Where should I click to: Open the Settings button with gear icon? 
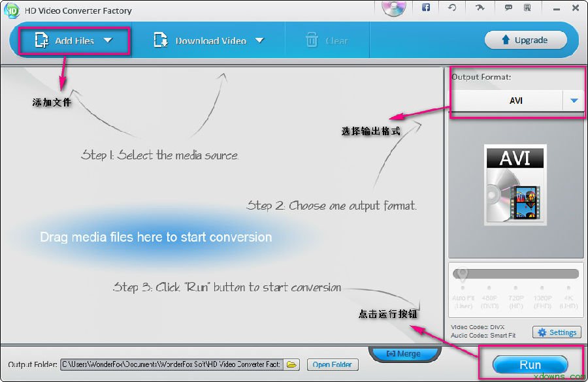557,332
